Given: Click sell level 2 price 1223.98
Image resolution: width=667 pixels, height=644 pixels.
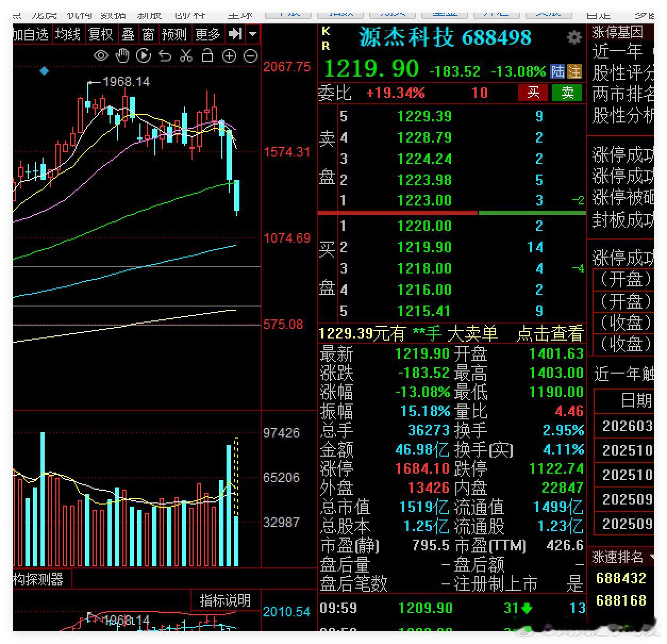Looking at the screenshot, I should [424, 180].
